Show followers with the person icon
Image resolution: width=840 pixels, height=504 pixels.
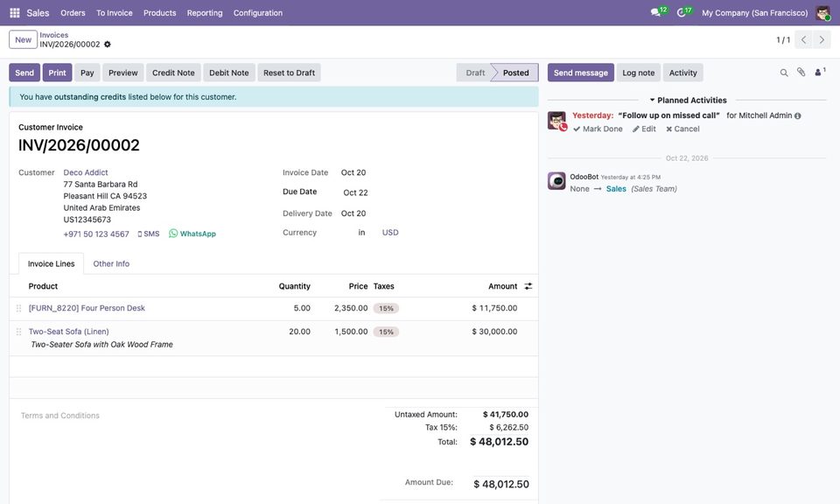point(820,72)
